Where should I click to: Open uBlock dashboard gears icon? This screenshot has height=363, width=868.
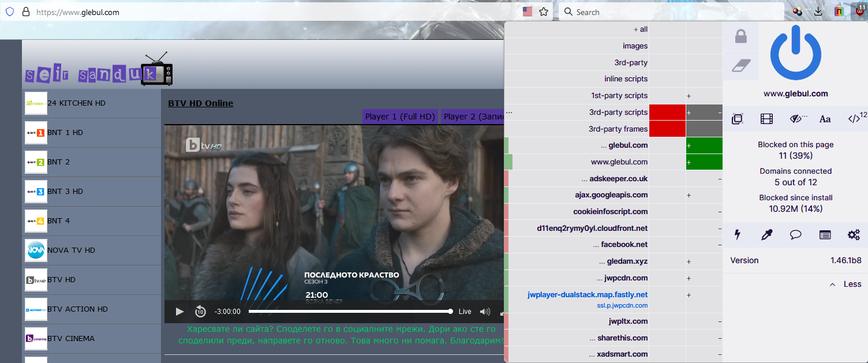(854, 235)
